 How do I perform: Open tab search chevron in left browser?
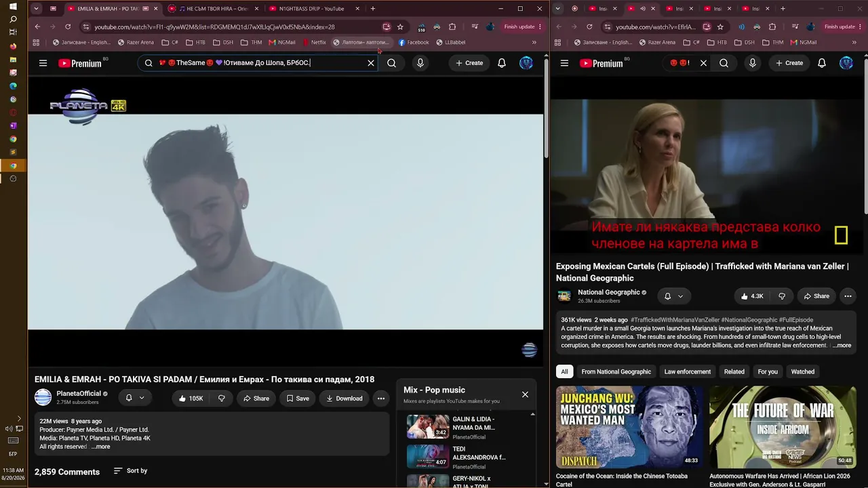[x=36, y=9]
